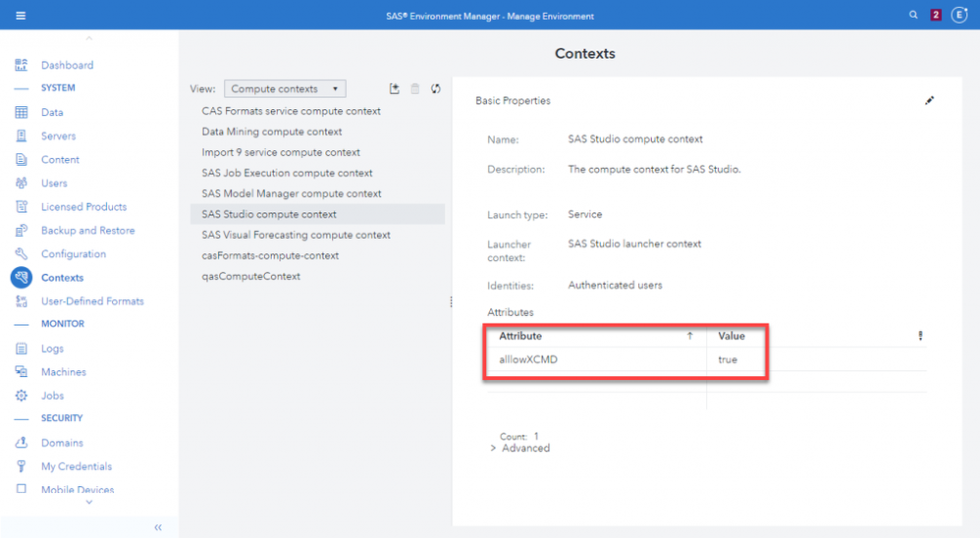Open the Jobs page link
Image resolution: width=980 pixels, height=538 pixels.
[52, 396]
